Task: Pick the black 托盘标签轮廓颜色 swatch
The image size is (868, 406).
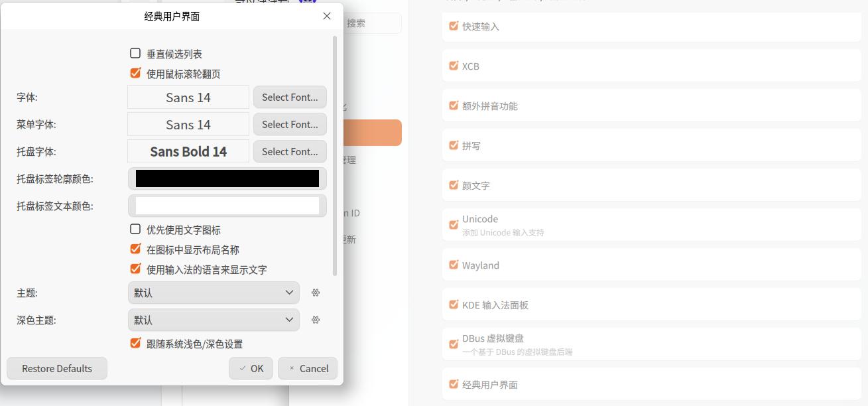Action: coord(227,178)
